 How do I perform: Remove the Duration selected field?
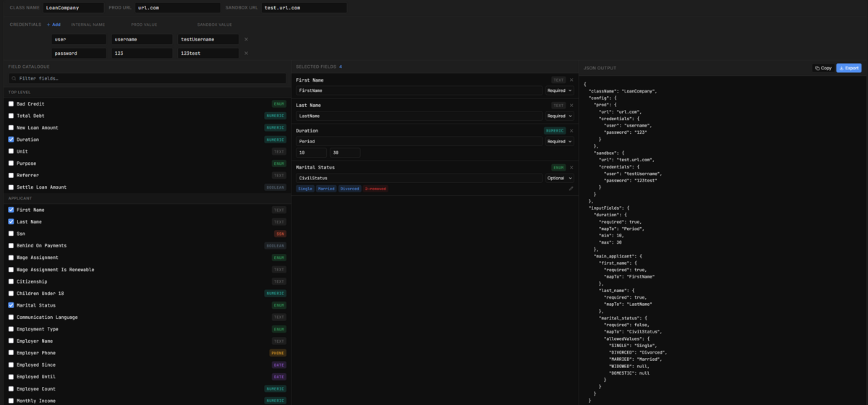[571, 131]
